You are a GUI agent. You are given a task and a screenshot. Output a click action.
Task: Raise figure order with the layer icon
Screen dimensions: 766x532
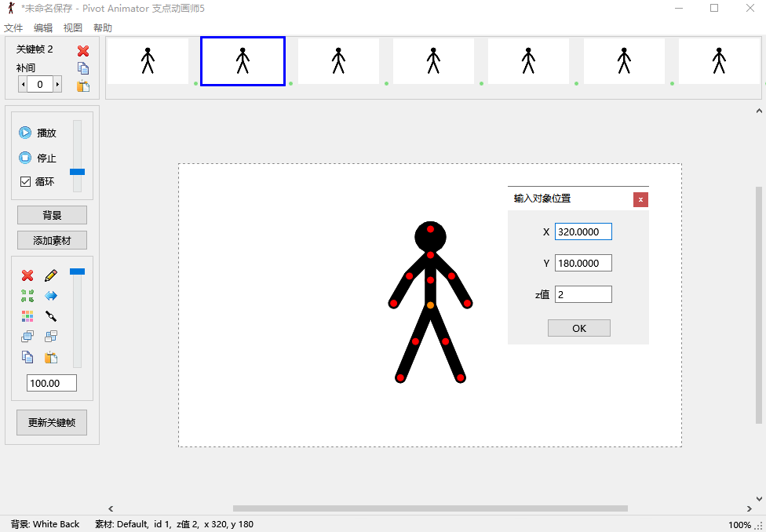click(x=27, y=336)
